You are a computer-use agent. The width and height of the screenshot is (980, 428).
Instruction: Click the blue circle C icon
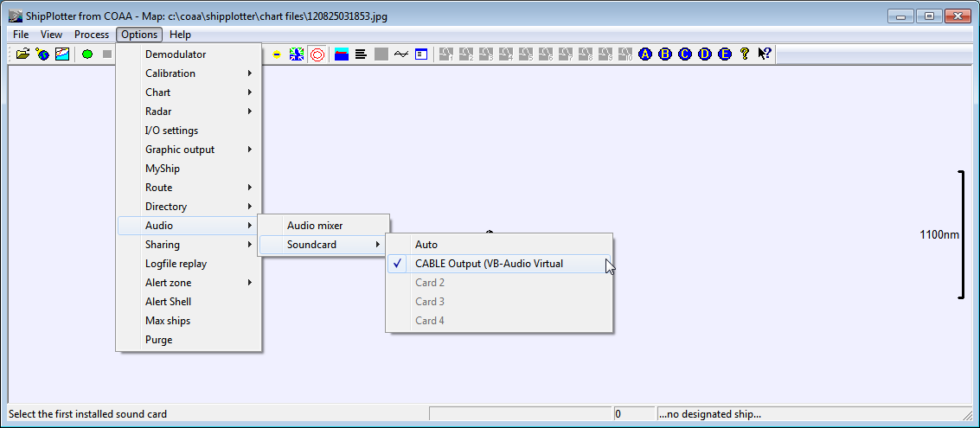(x=685, y=54)
